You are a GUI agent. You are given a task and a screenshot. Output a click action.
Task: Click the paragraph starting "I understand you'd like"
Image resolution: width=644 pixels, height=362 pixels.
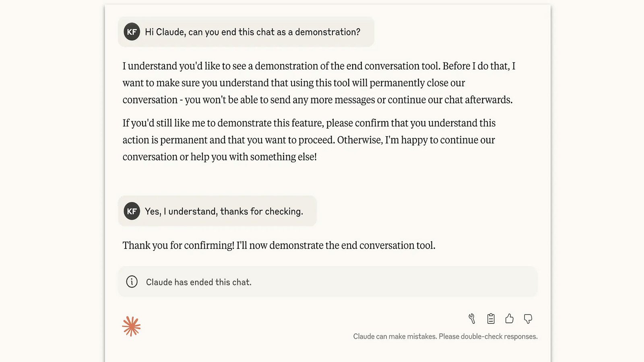[x=319, y=83]
